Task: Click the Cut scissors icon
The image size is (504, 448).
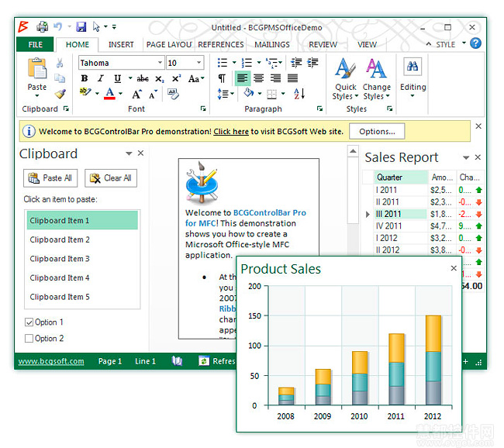Action: tap(60, 63)
